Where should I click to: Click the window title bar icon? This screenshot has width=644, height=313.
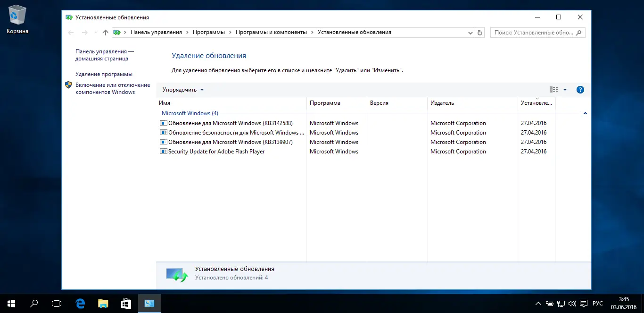coord(69,17)
